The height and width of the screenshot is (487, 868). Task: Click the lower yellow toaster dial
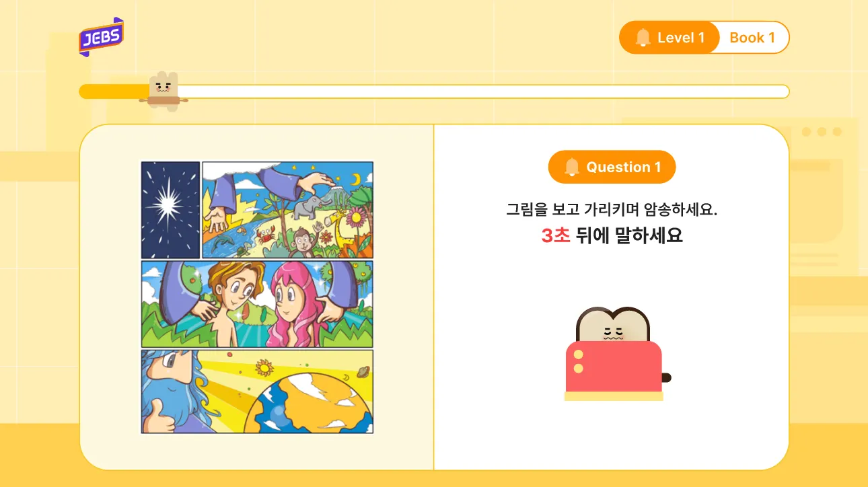(x=579, y=369)
